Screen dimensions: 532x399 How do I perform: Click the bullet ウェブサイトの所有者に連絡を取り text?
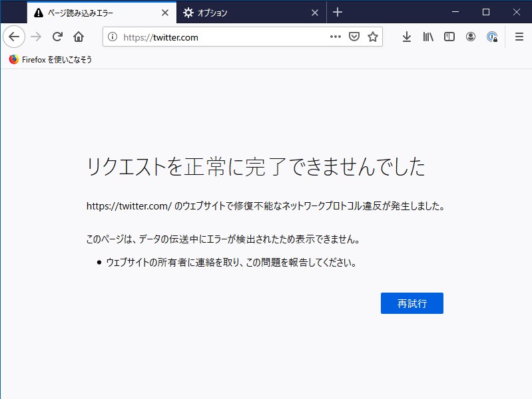tap(231, 263)
